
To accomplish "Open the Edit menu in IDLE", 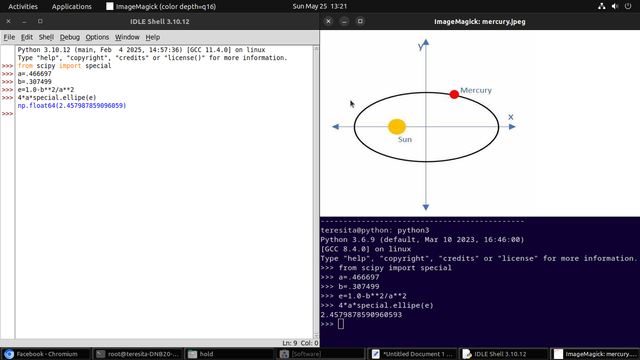I will click(27, 37).
